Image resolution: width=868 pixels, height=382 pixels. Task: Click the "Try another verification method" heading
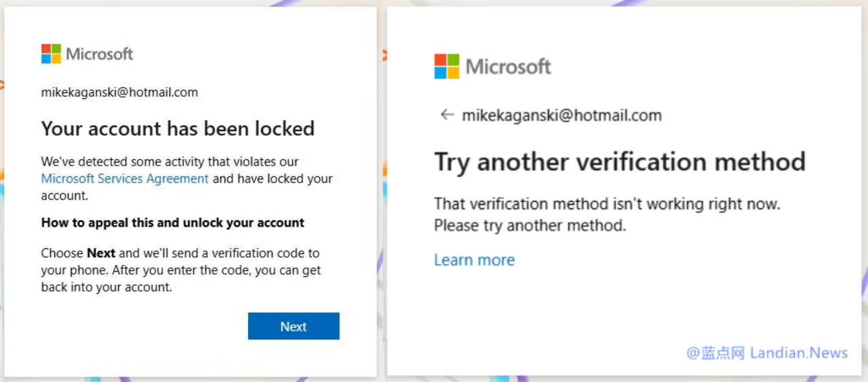tap(619, 162)
